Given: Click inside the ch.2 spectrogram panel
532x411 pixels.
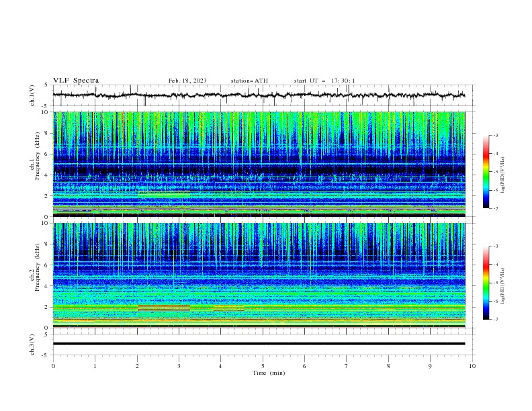Looking at the screenshot, I should pyautogui.click(x=259, y=275).
